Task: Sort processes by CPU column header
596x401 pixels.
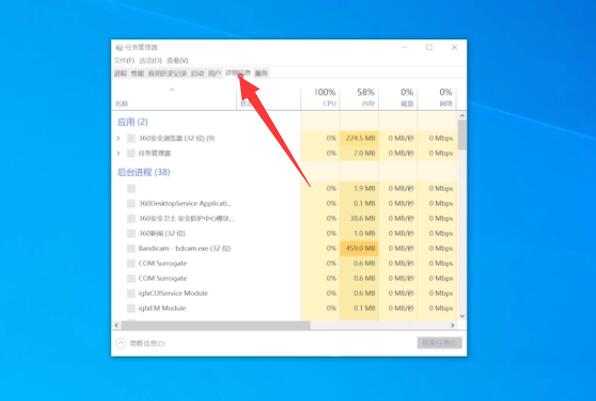Action: (320, 98)
